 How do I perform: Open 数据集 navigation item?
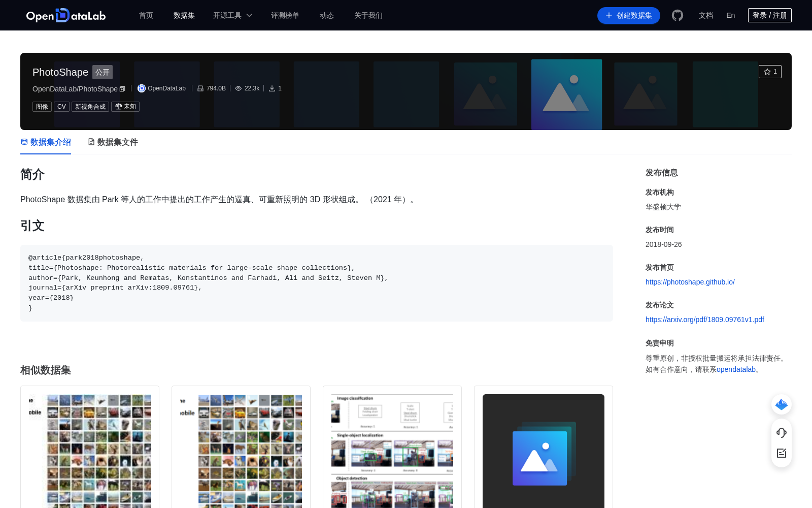click(x=184, y=15)
